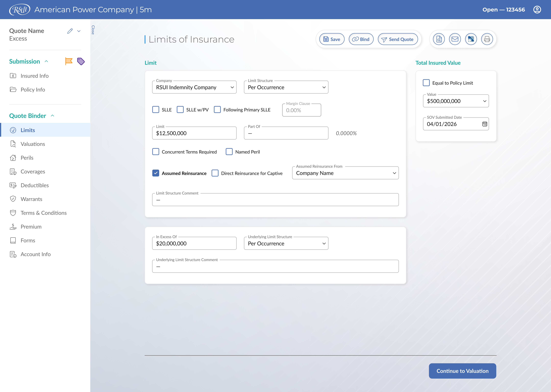
Task: Click Continue to Valuation
Action: (x=462, y=371)
